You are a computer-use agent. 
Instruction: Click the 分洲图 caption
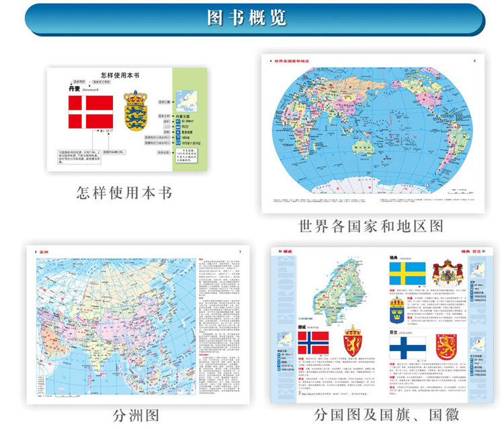[136, 416]
